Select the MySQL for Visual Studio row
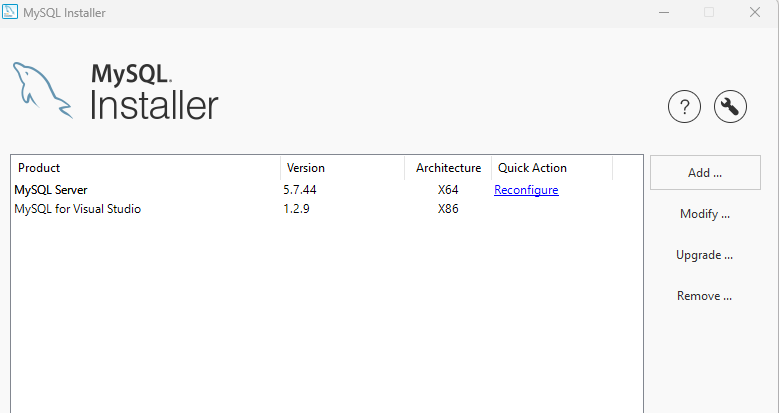This screenshot has width=779, height=413. click(x=327, y=209)
